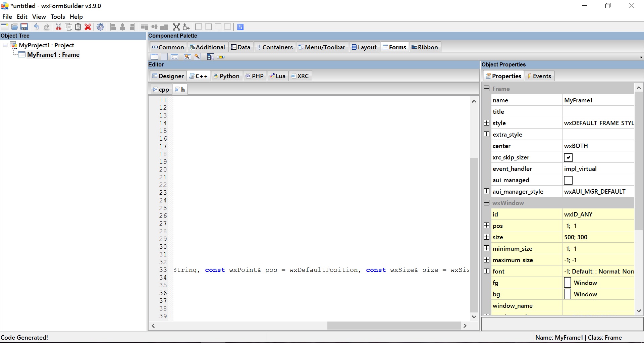Expand the font property
Image resolution: width=644 pixels, height=343 pixels.
[x=486, y=271]
